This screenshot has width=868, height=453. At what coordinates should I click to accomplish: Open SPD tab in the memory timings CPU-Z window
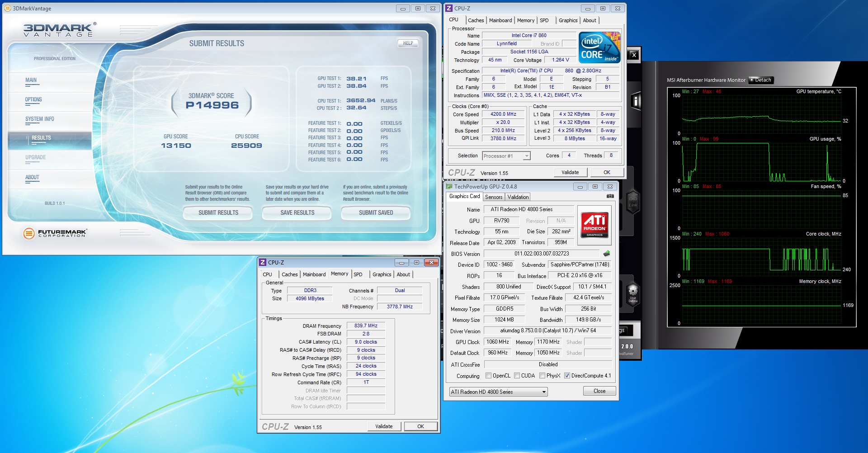click(358, 274)
